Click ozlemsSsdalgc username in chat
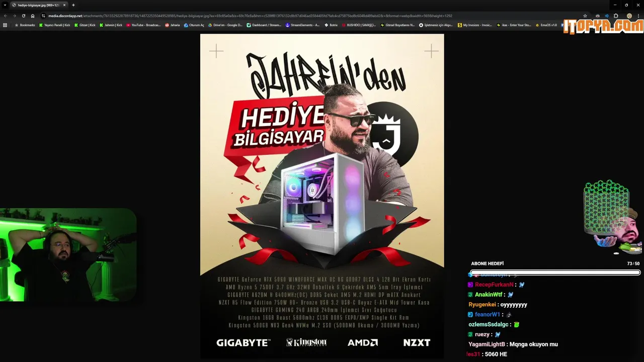The image size is (644, 362). 489,324
